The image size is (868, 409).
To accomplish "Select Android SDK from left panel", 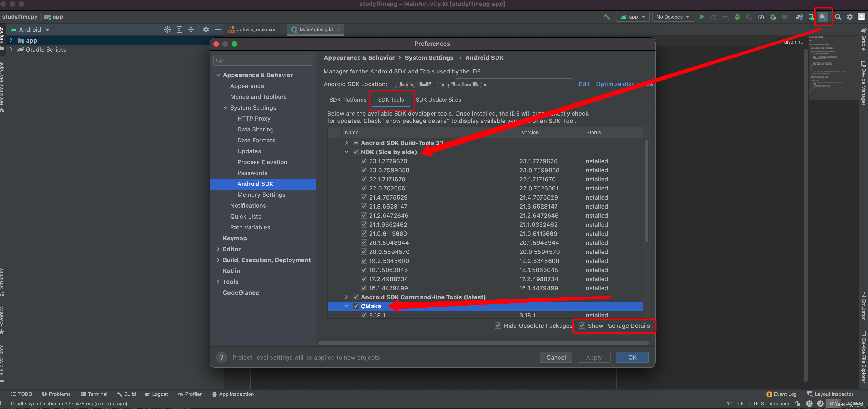I will tap(256, 183).
